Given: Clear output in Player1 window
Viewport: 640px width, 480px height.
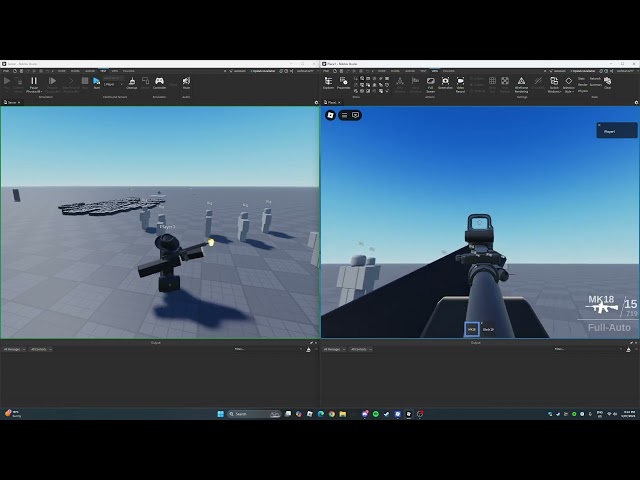Looking at the screenshot, I should tap(628, 349).
